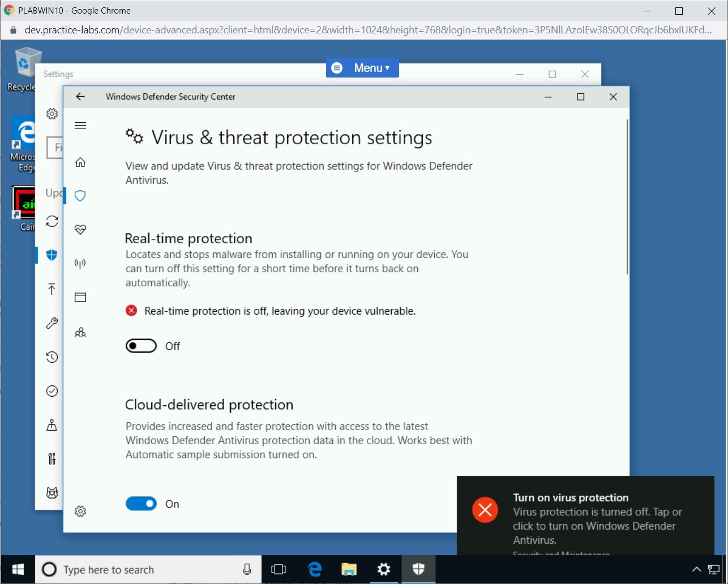Image resolution: width=728 pixels, height=584 pixels.
Task: Switch to Windows Defender taskbar item
Action: click(418, 569)
